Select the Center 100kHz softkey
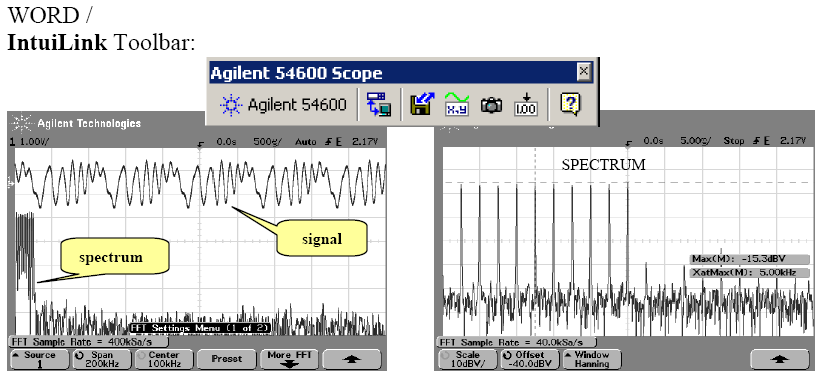Viewport: 825px width, 381px height. click(x=164, y=360)
